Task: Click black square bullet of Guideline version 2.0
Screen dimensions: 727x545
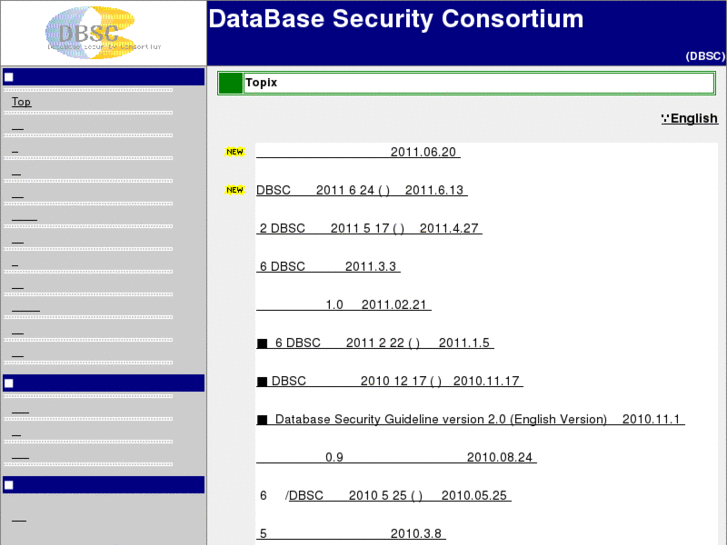Action: pos(262,420)
